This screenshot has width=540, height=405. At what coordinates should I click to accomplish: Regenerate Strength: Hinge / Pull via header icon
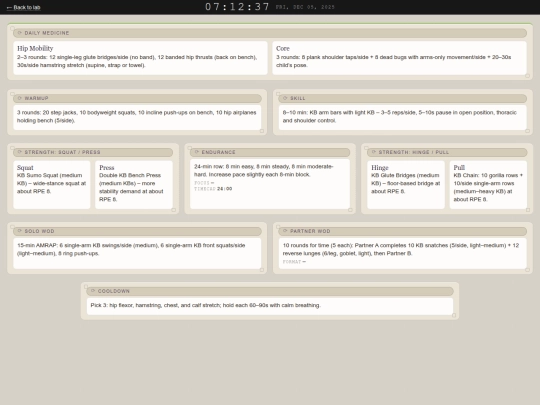coord(374,152)
